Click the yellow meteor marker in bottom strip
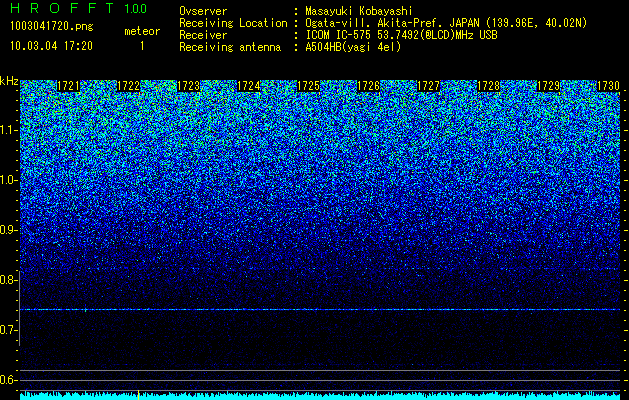Viewport: 629px width, 400px height. click(x=138, y=395)
